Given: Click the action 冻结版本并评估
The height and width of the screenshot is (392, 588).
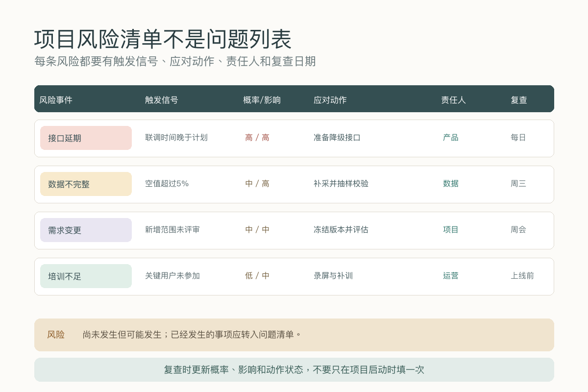Looking at the screenshot, I should click(341, 230).
